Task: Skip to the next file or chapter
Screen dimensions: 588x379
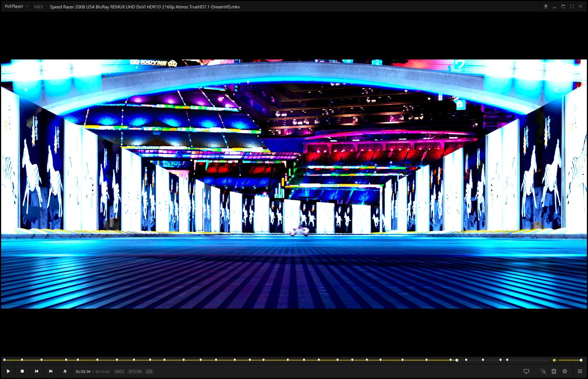Action: (51, 371)
